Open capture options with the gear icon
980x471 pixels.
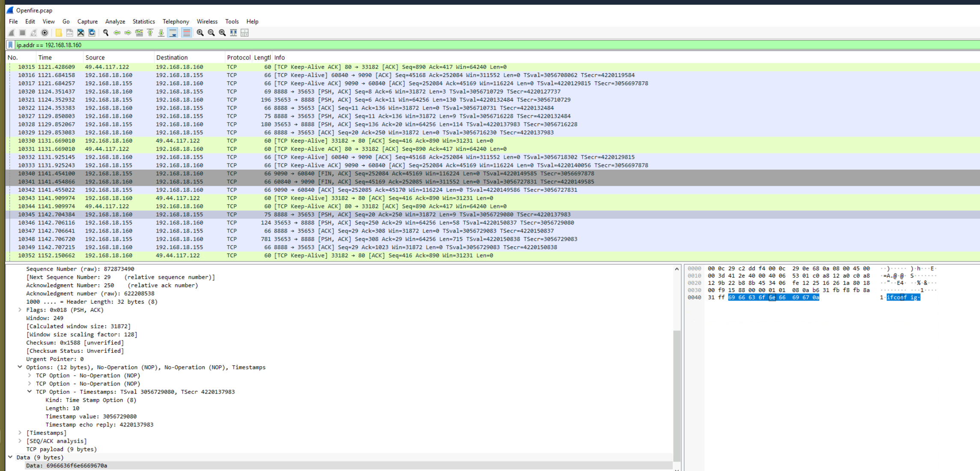(44, 32)
